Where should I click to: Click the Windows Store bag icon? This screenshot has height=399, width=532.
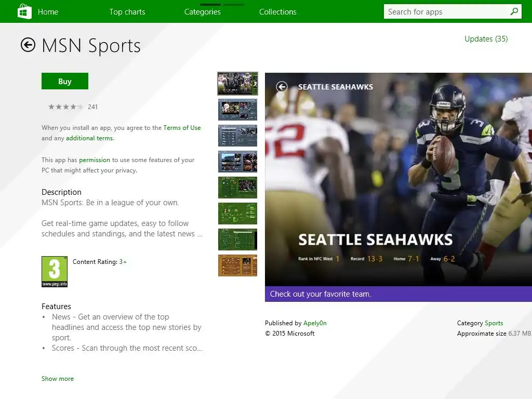click(24, 11)
